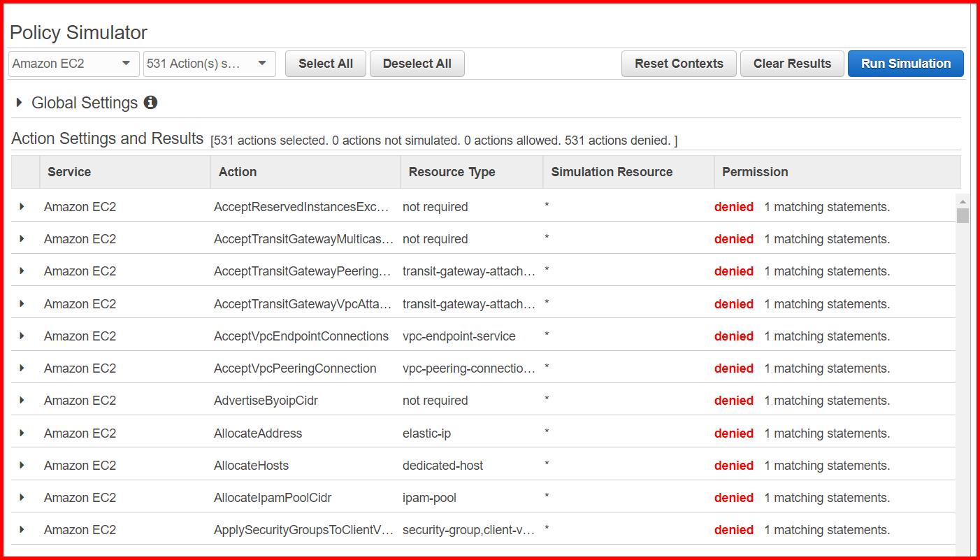The width and height of the screenshot is (980, 560).
Task: Click the Deselect All button
Action: click(417, 63)
